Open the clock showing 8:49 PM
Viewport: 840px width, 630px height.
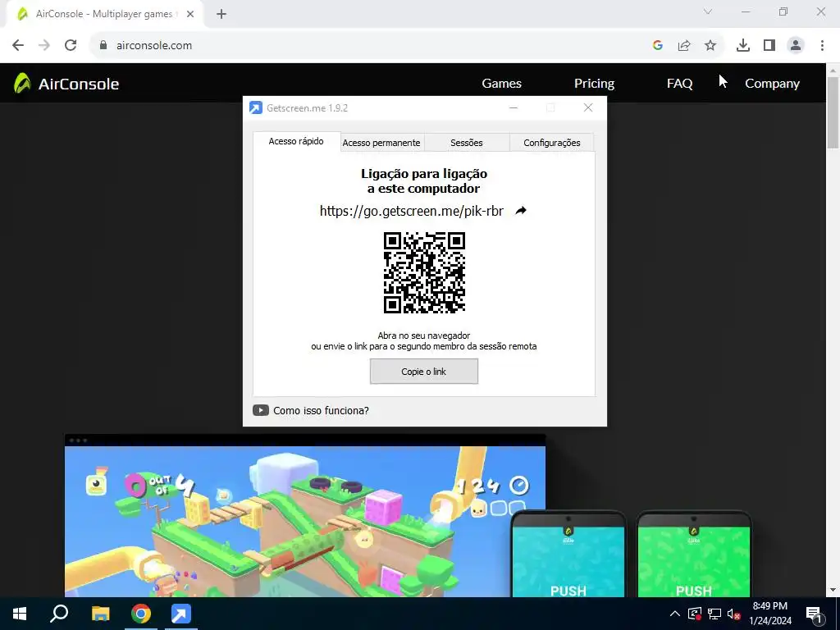pyautogui.click(x=769, y=614)
